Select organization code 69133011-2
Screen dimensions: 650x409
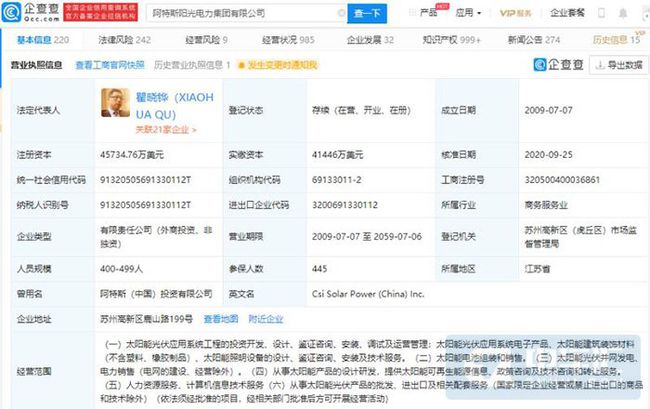[337, 180]
